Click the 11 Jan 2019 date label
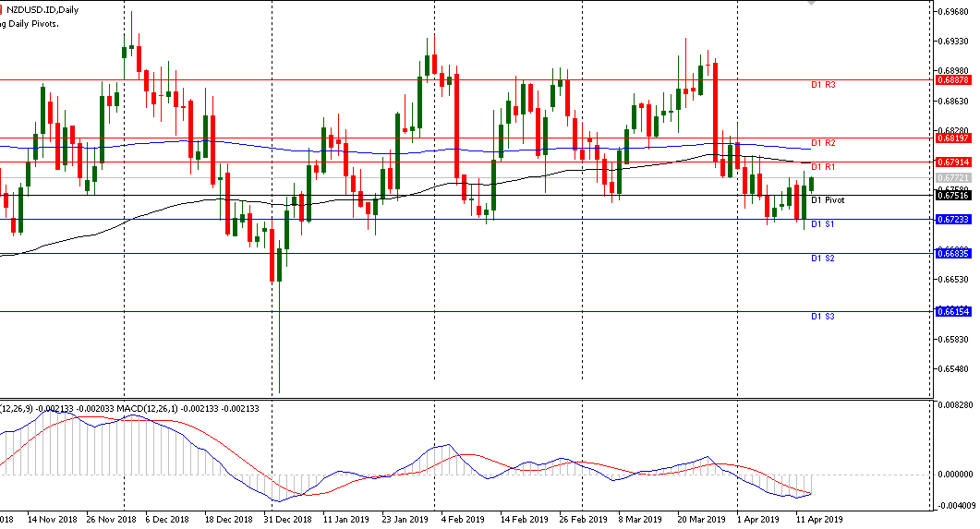980x529 pixels. pos(345,519)
